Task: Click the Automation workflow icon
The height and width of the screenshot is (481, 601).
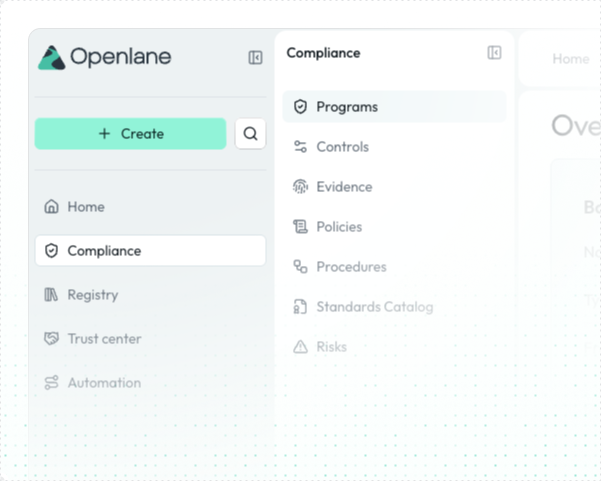Action: coord(51,383)
